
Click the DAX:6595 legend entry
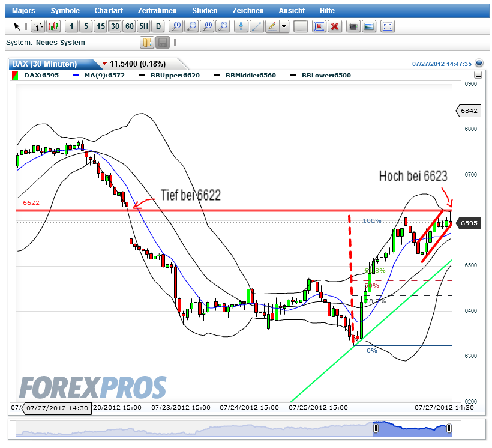pyautogui.click(x=36, y=76)
